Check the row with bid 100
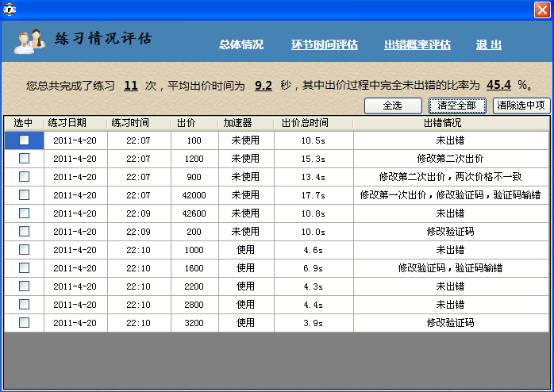 coord(24,140)
